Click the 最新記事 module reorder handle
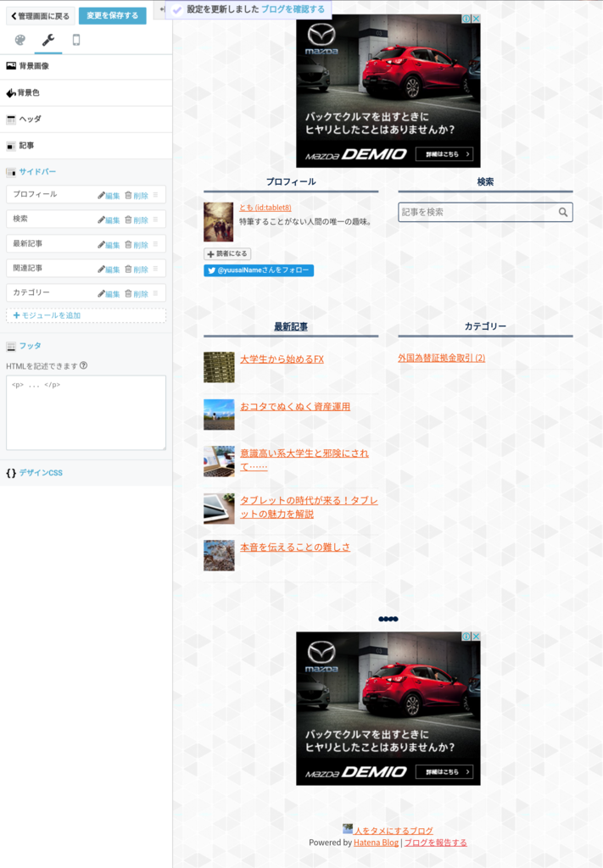603x868 pixels. coord(155,244)
